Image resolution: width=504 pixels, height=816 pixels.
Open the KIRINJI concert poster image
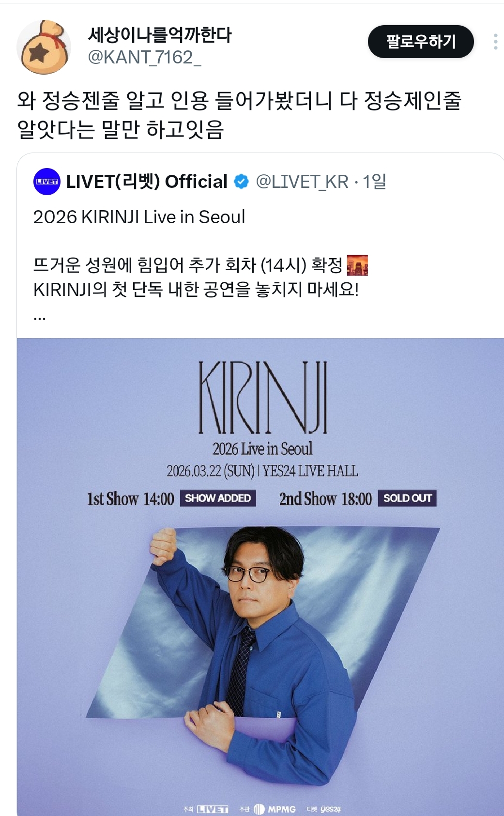coord(260,577)
